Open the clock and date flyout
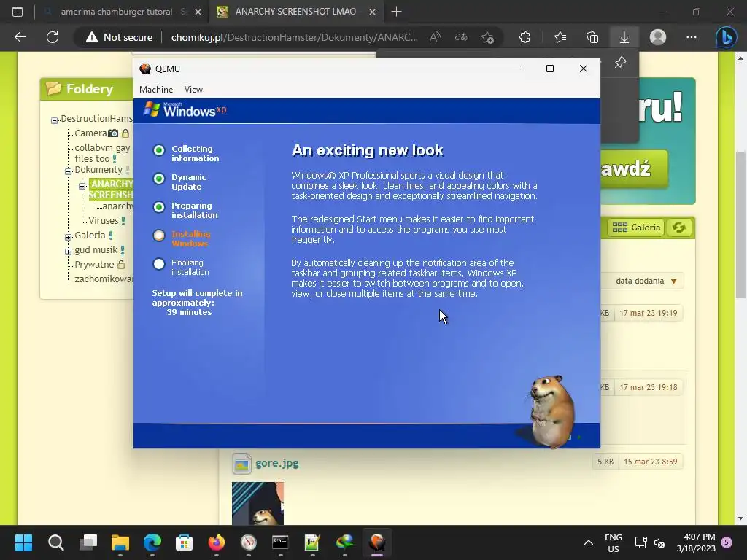Screen dimensions: 747x560 pyautogui.click(x=696, y=542)
